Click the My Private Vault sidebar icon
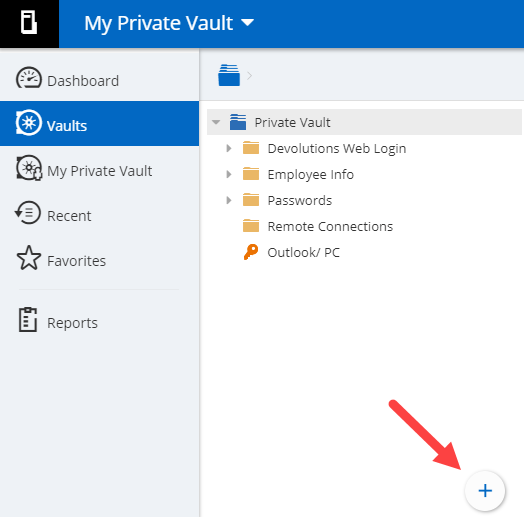This screenshot has height=521, width=524. 29,168
